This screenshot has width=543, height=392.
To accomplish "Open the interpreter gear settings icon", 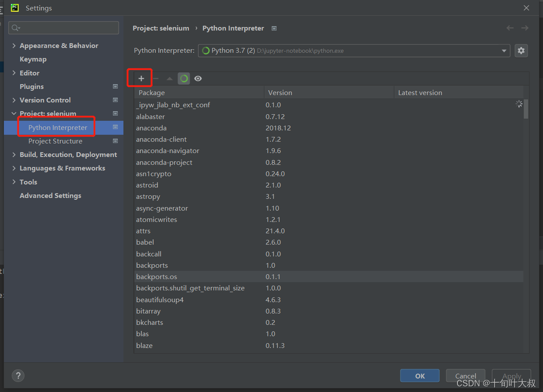I will click(521, 51).
